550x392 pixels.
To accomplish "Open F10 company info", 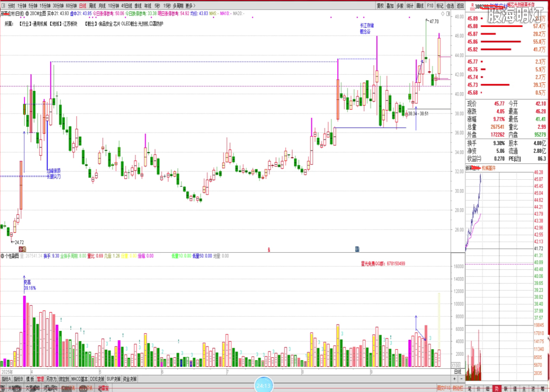I will click(x=430, y=6).
